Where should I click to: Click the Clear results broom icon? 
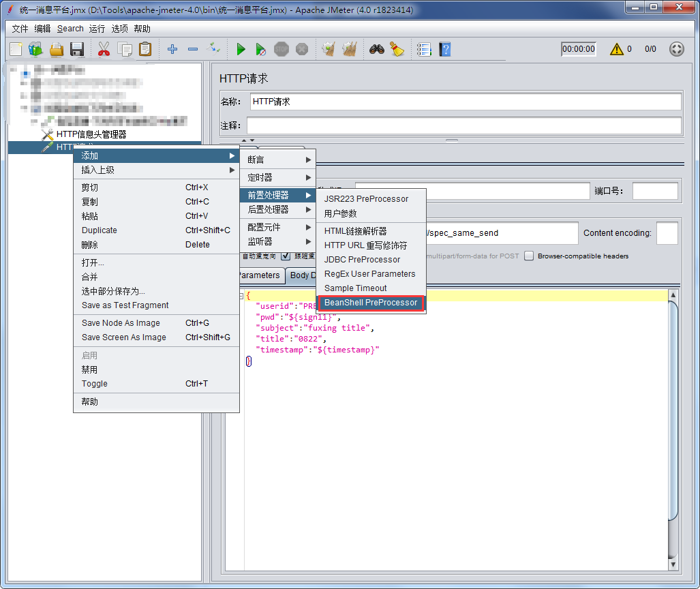[x=329, y=49]
